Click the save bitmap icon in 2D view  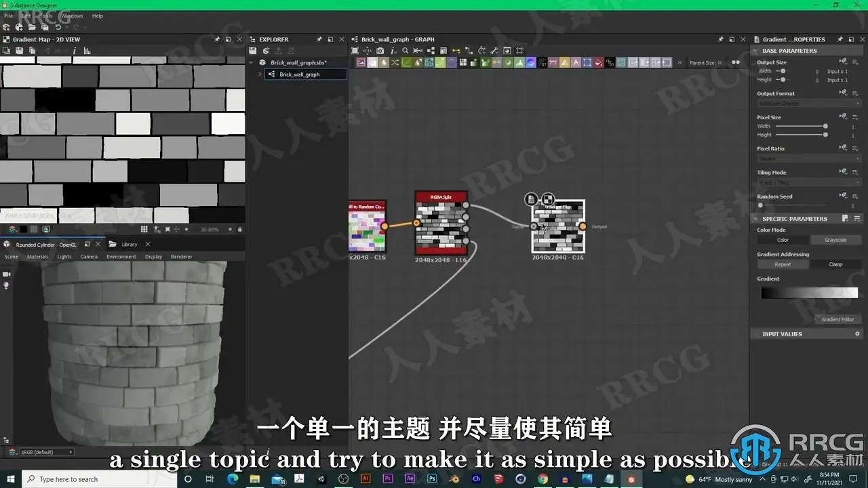coord(20,51)
